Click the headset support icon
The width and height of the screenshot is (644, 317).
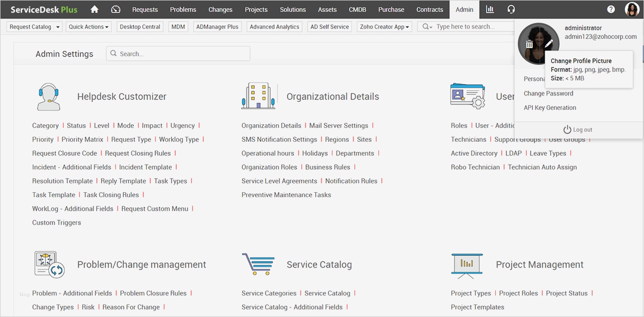511,9
